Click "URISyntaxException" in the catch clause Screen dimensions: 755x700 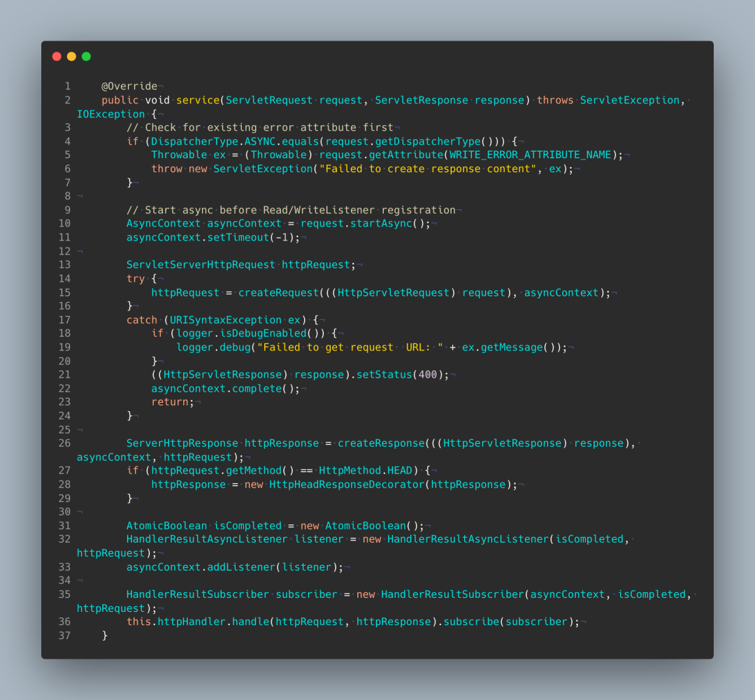point(225,320)
